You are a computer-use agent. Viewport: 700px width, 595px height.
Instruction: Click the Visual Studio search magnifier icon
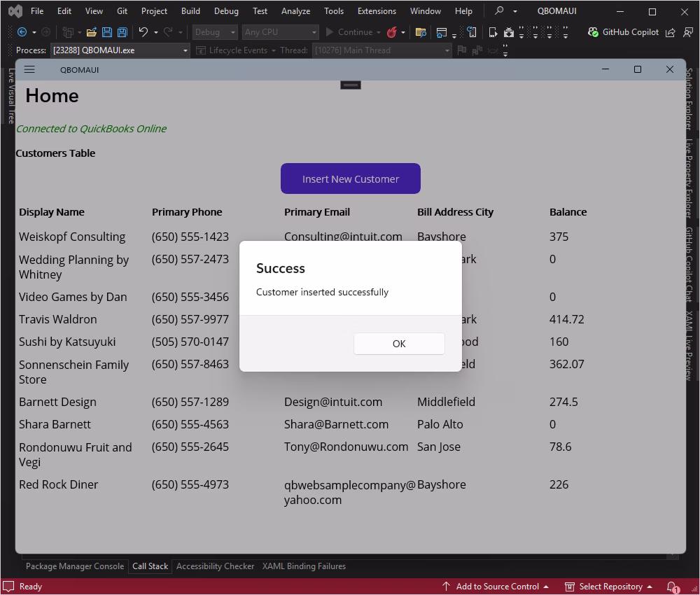[x=500, y=10]
